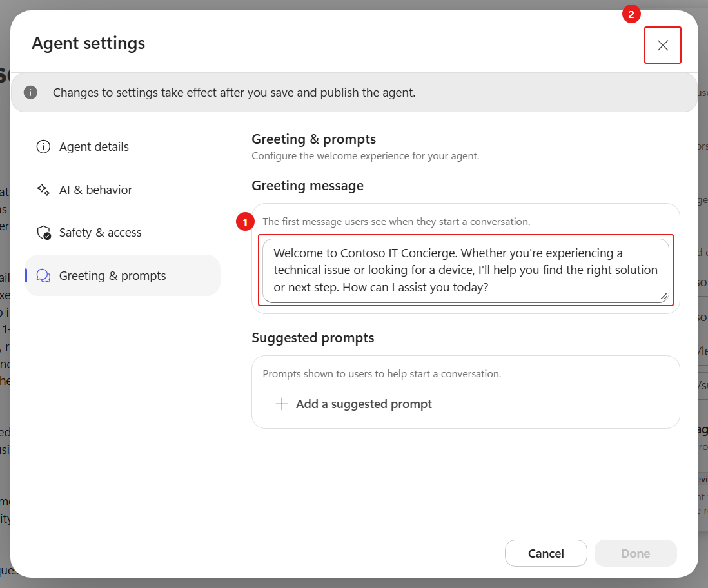The image size is (708, 588).
Task: Click the Agent settings dialog title
Action: click(88, 43)
